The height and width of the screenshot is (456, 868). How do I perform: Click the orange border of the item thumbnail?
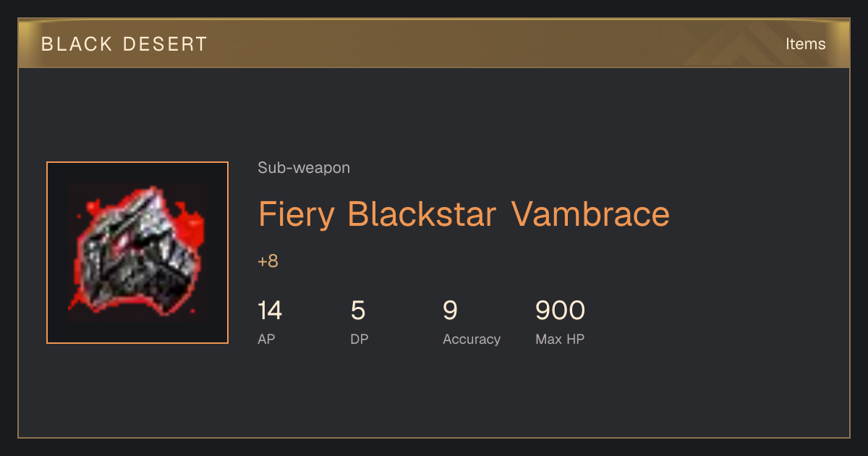click(137, 162)
